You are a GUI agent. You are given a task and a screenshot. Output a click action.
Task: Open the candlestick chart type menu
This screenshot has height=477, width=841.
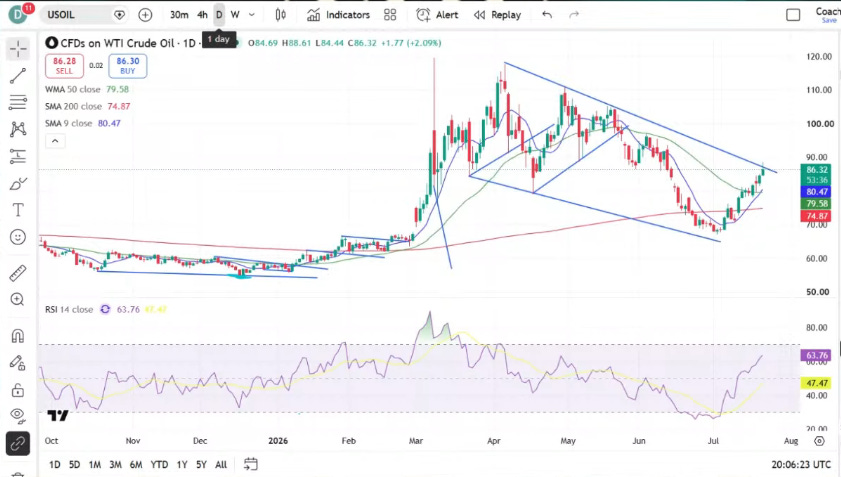[281, 15]
